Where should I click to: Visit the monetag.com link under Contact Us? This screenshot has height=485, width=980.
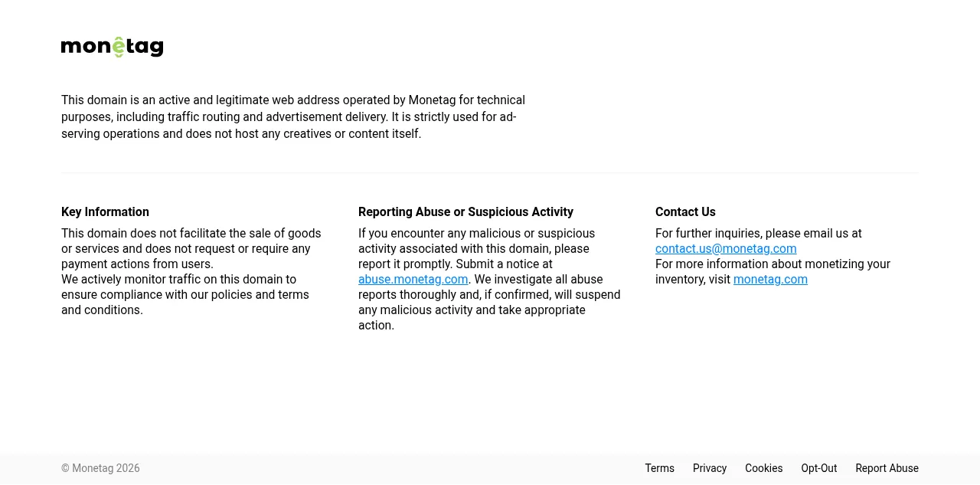point(770,280)
